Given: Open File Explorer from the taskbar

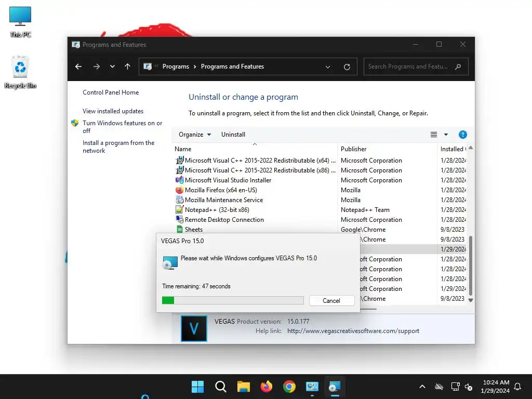Looking at the screenshot, I should point(243,387).
